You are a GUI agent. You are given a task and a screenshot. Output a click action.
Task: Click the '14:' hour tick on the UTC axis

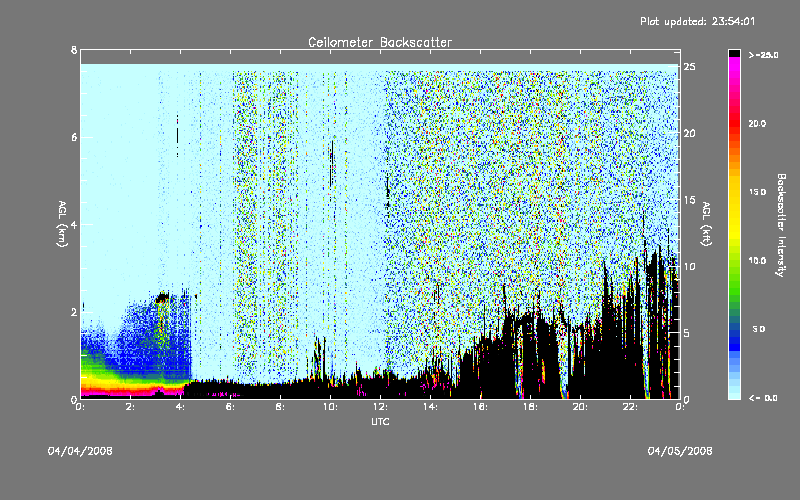pos(430,407)
